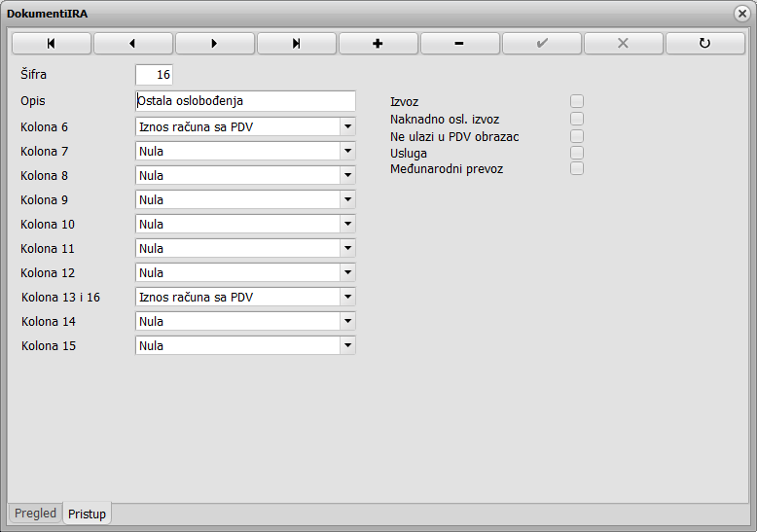Click the Šifra input field
Screen dimensions: 757x532
pos(154,74)
